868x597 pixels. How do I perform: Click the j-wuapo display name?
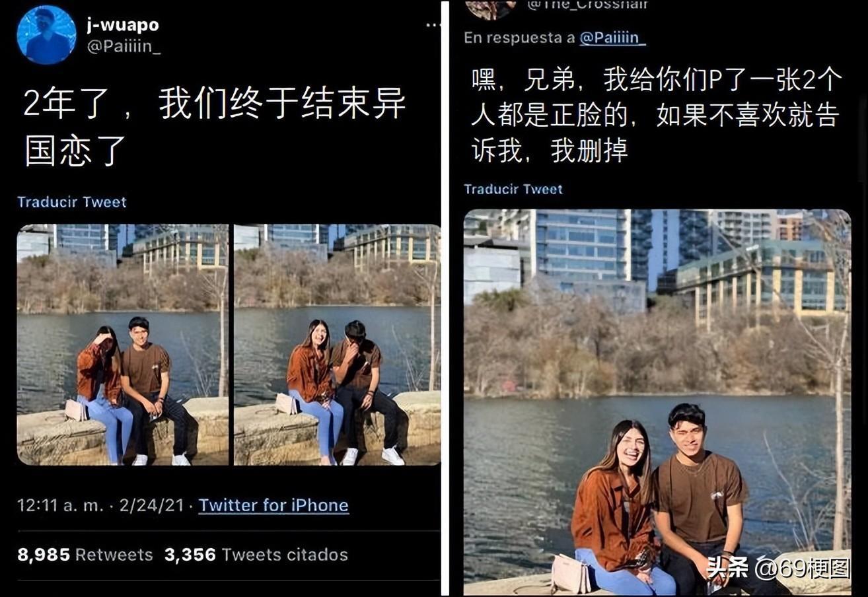(123, 26)
